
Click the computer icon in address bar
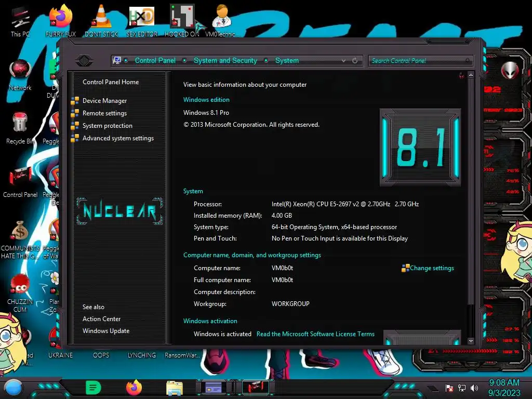[x=117, y=60]
